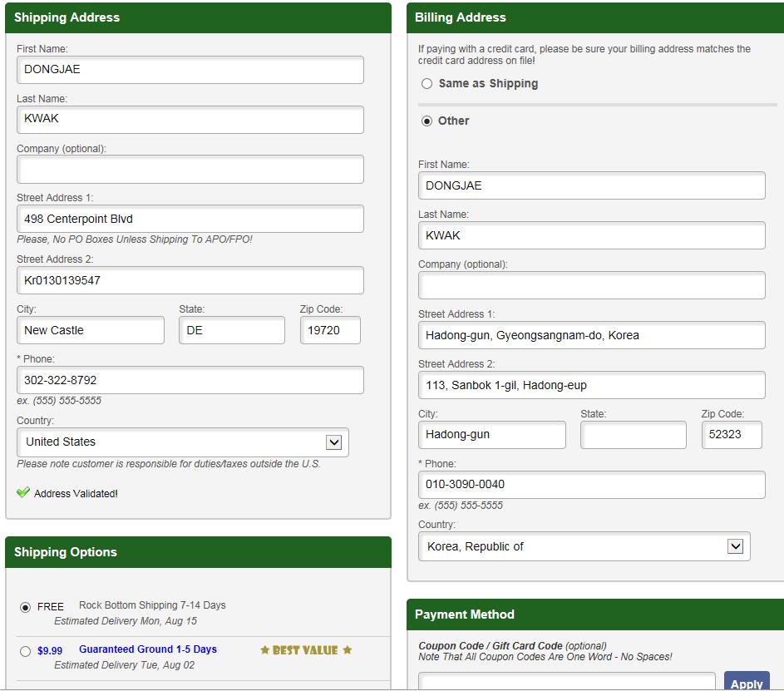Open the billing Country dropdown
Image resolution: width=784 pixels, height=691 pixels.
click(x=584, y=546)
